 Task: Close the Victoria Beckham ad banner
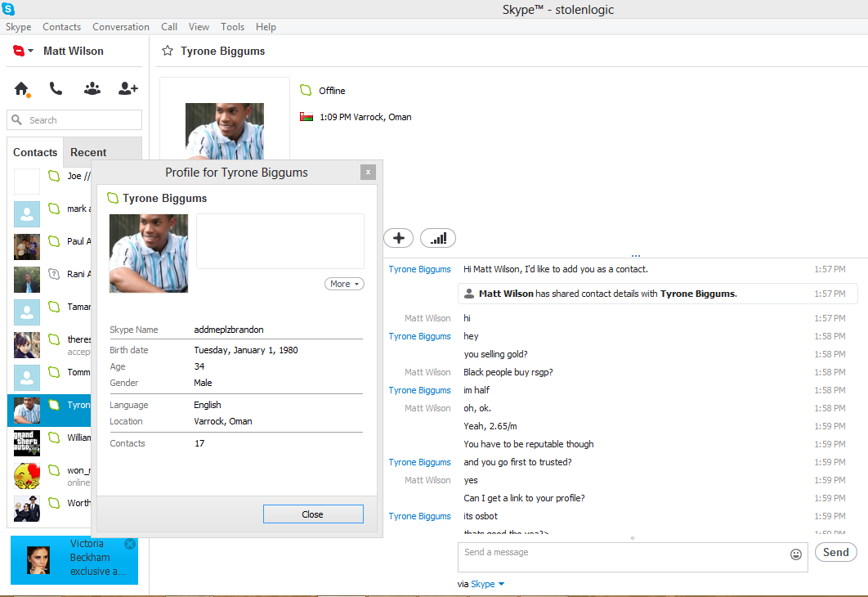130,544
